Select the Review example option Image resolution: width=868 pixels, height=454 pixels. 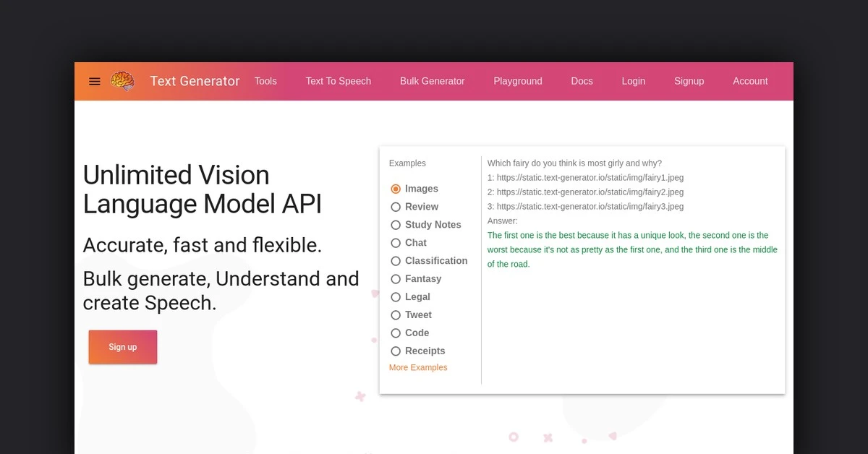click(396, 207)
